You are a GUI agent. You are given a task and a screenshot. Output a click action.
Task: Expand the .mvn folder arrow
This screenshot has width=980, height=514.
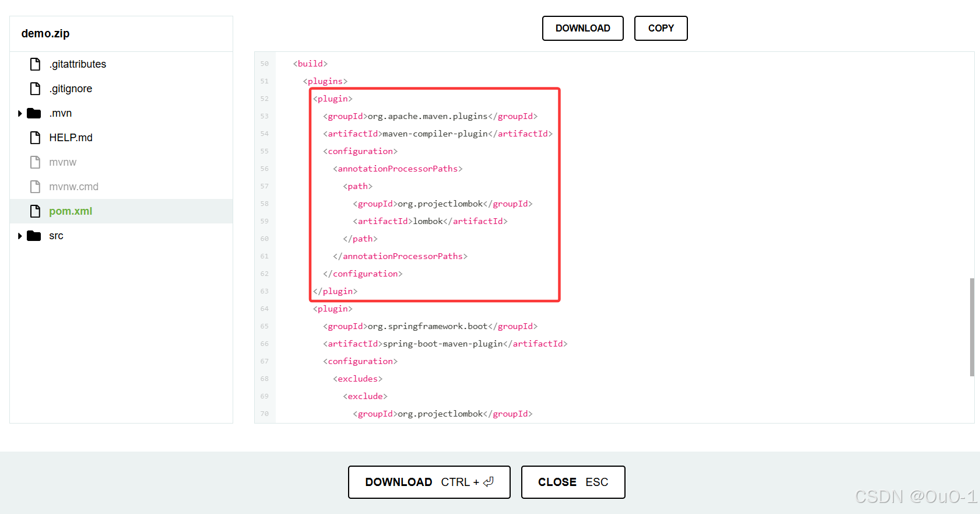[20, 113]
